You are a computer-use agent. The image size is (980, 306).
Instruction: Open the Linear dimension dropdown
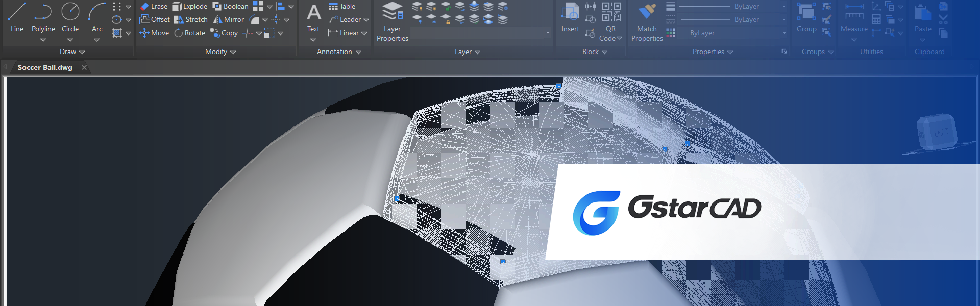pyautogui.click(x=364, y=33)
